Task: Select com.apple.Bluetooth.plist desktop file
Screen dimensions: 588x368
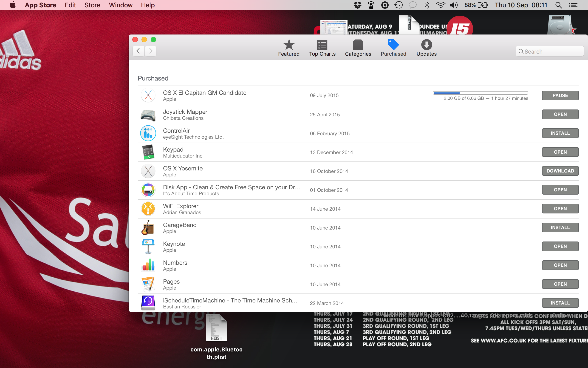Action: [x=217, y=337]
